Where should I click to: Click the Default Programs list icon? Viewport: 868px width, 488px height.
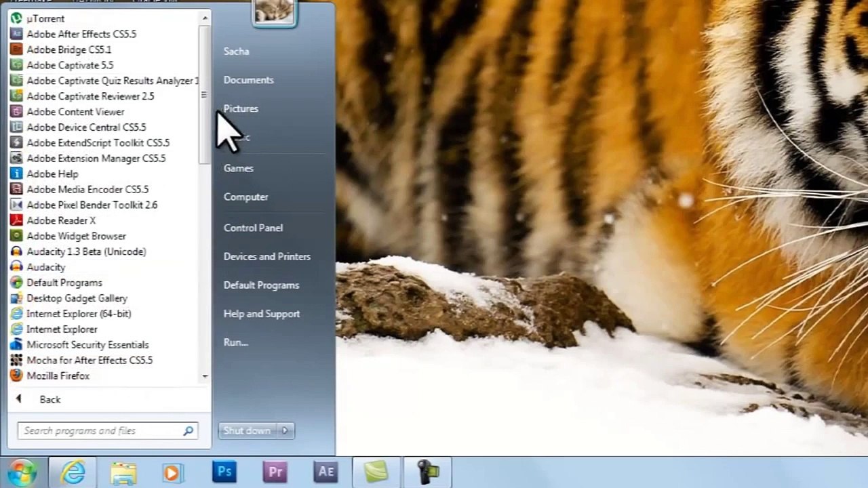16,283
